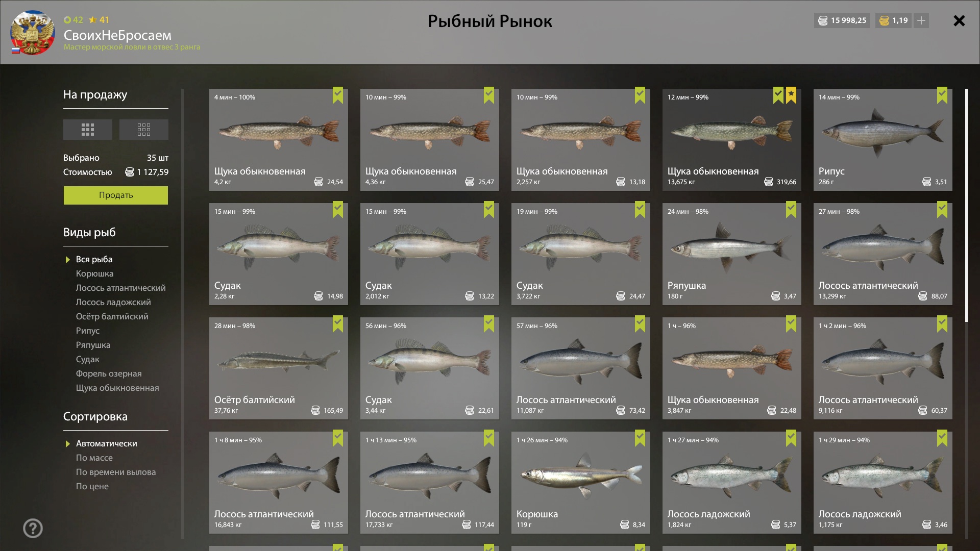
Task: Select all fish grid icon
Action: click(88, 130)
